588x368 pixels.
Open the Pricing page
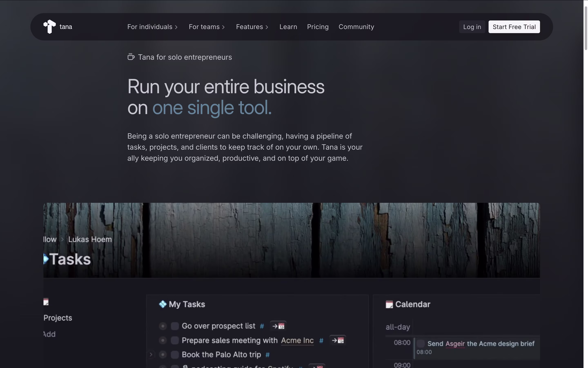(318, 27)
